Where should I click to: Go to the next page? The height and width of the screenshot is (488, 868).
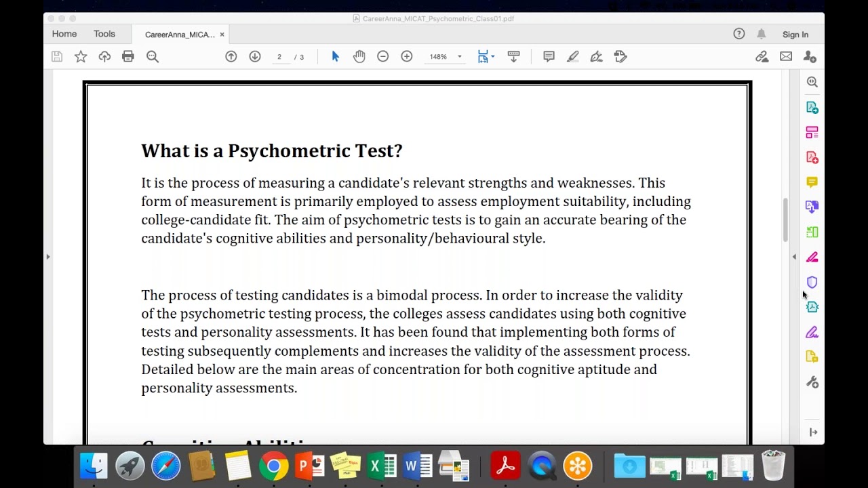255,57
